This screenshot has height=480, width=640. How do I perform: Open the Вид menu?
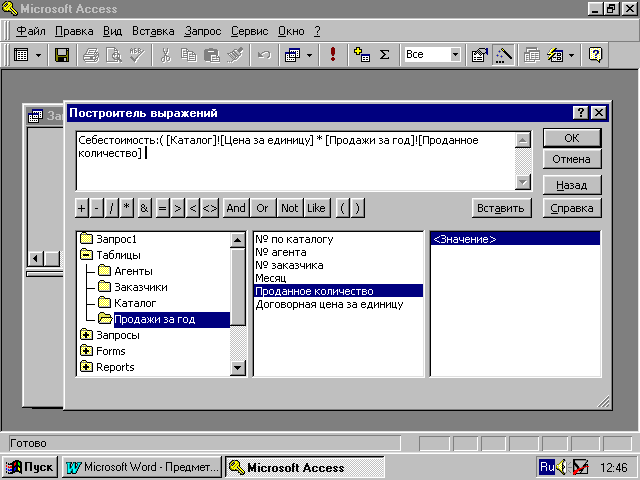112,31
